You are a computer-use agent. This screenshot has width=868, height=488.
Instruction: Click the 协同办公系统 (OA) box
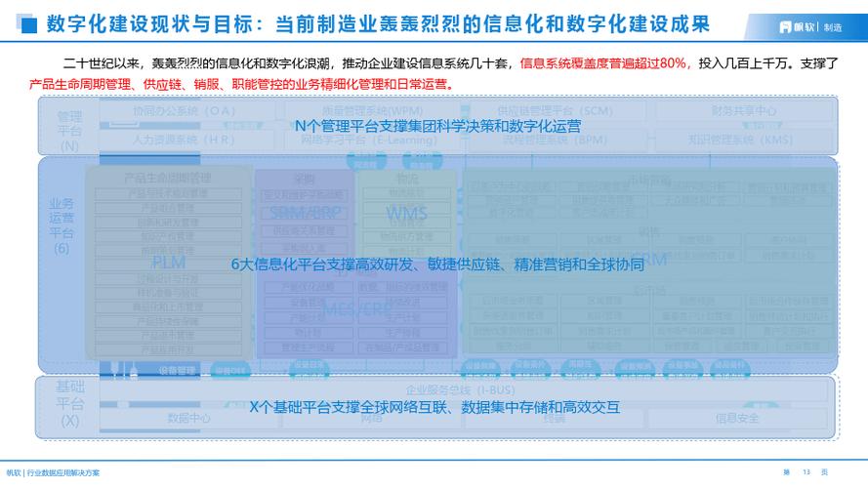click(x=185, y=111)
